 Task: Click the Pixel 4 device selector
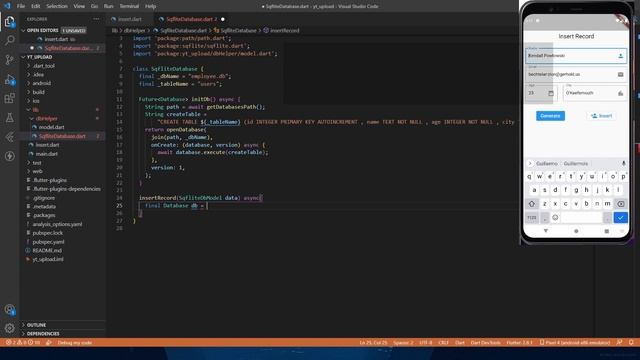(575, 342)
